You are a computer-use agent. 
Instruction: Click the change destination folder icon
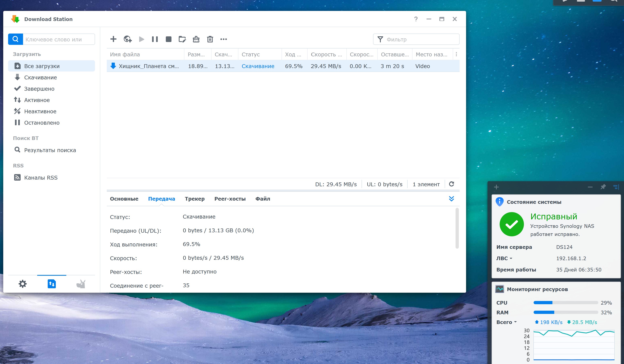(x=182, y=39)
